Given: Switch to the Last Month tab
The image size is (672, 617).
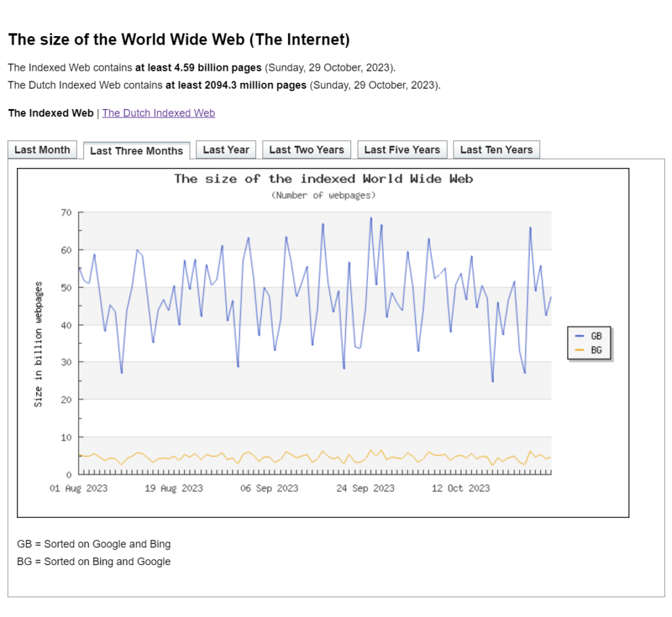Looking at the screenshot, I should click(x=42, y=150).
